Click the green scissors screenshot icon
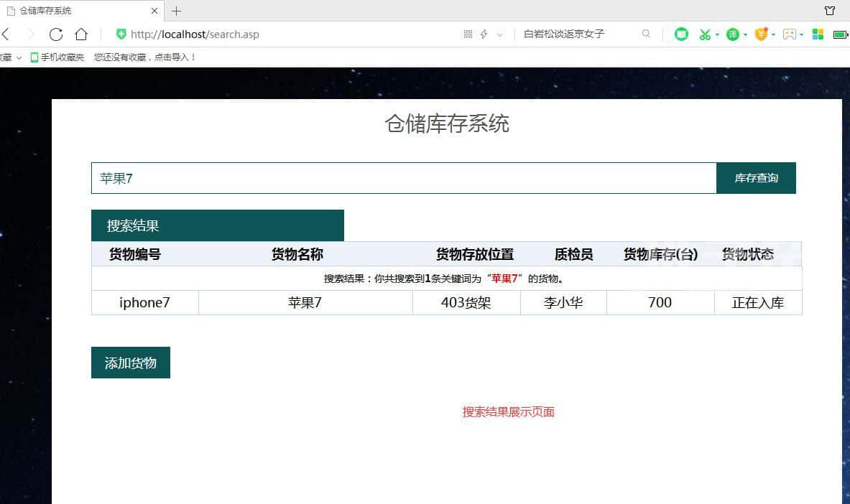This screenshot has height=504, width=850. point(705,34)
